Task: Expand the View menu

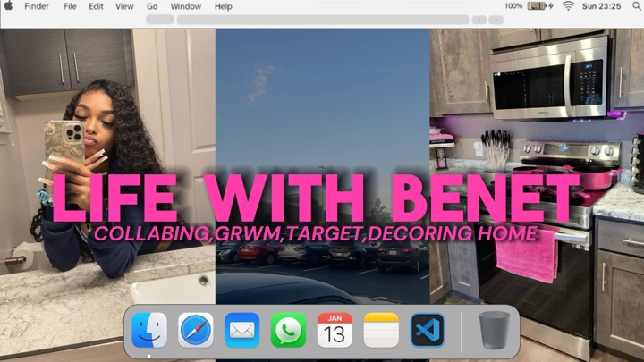Action: tap(124, 6)
